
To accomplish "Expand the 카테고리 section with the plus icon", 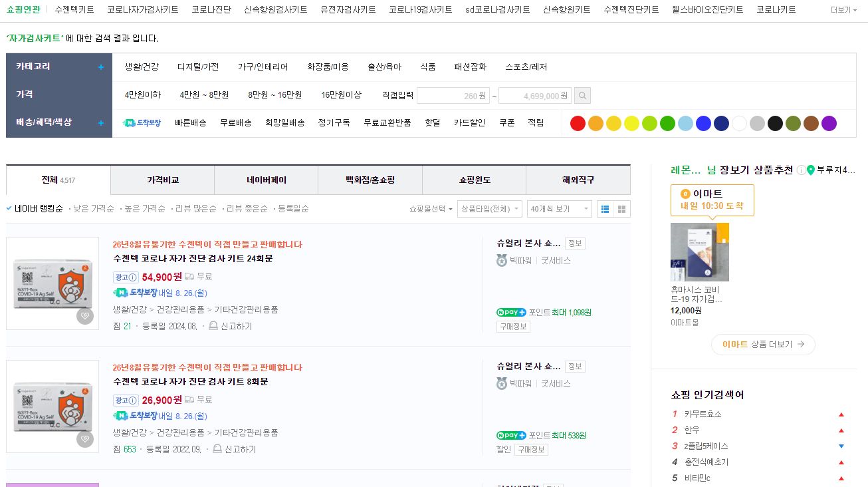I will click(100, 67).
